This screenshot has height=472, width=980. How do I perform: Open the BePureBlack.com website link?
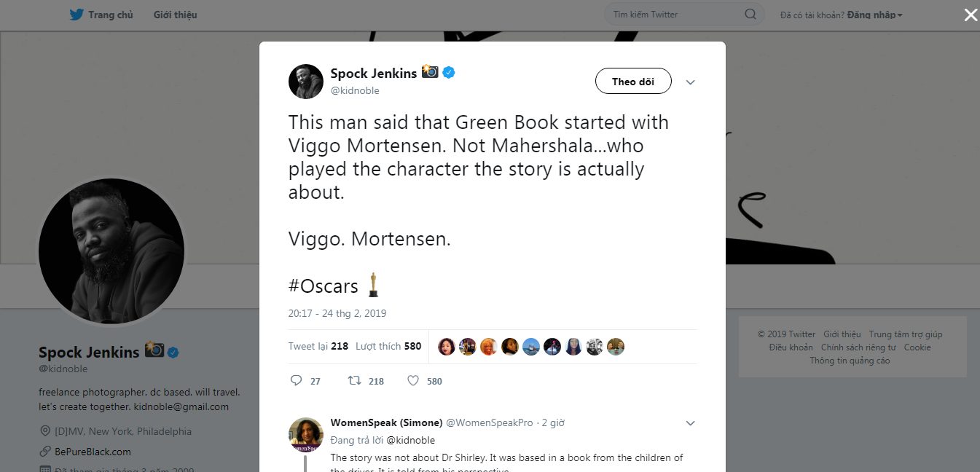point(93,452)
